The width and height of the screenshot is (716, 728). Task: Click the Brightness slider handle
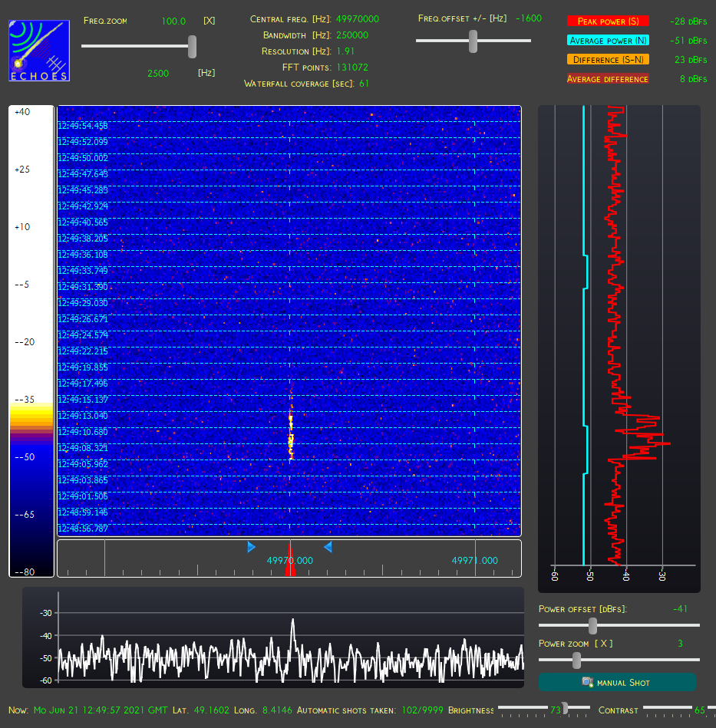(x=565, y=709)
